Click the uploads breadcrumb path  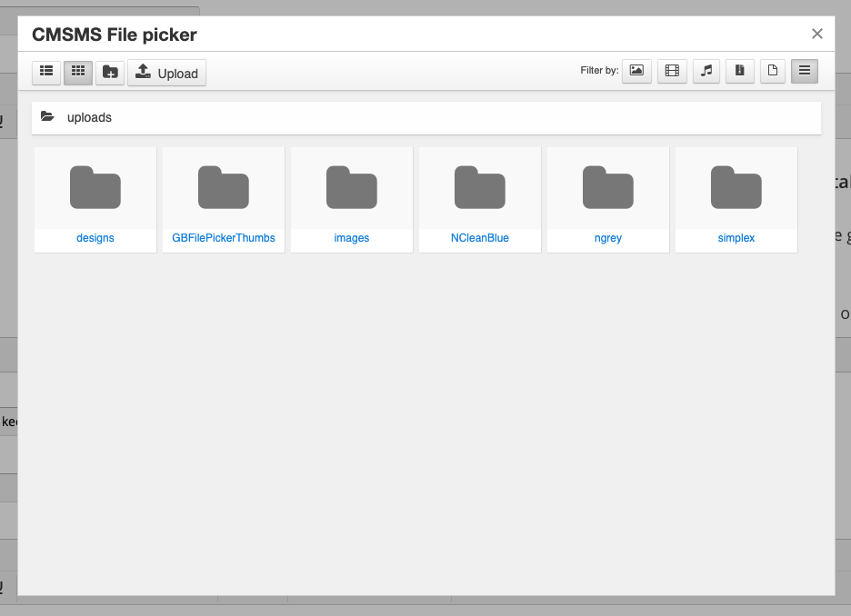coord(89,118)
